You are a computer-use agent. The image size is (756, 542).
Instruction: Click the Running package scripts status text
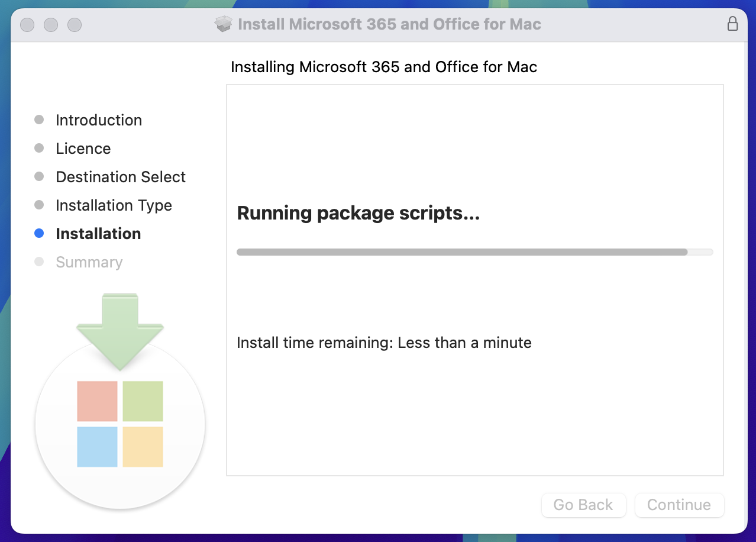[358, 213]
